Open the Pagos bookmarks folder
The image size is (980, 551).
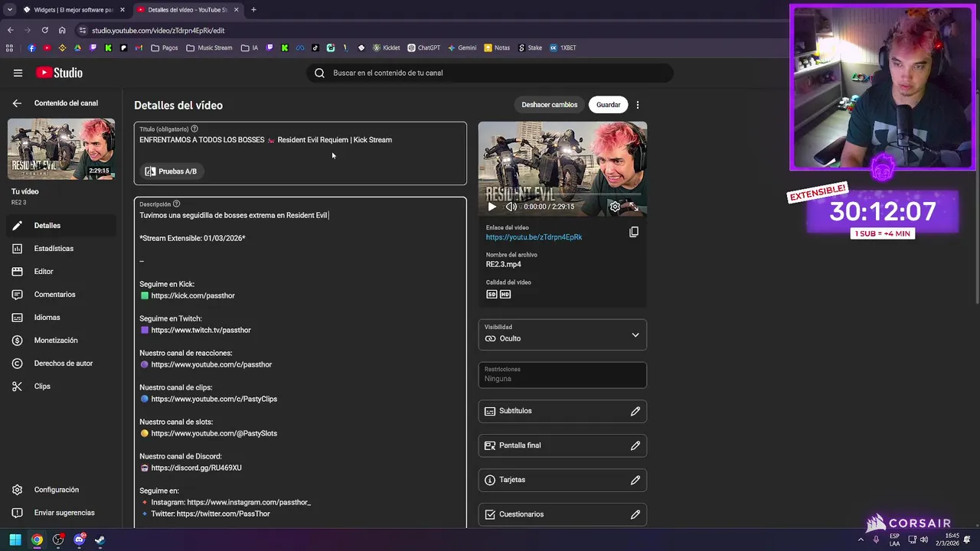coord(164,47)
